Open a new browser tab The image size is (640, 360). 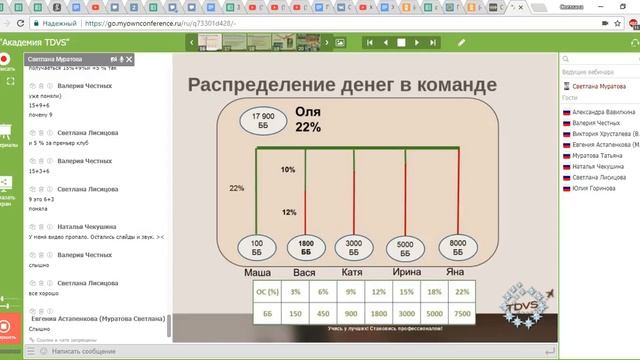click(x=539, y=7)
